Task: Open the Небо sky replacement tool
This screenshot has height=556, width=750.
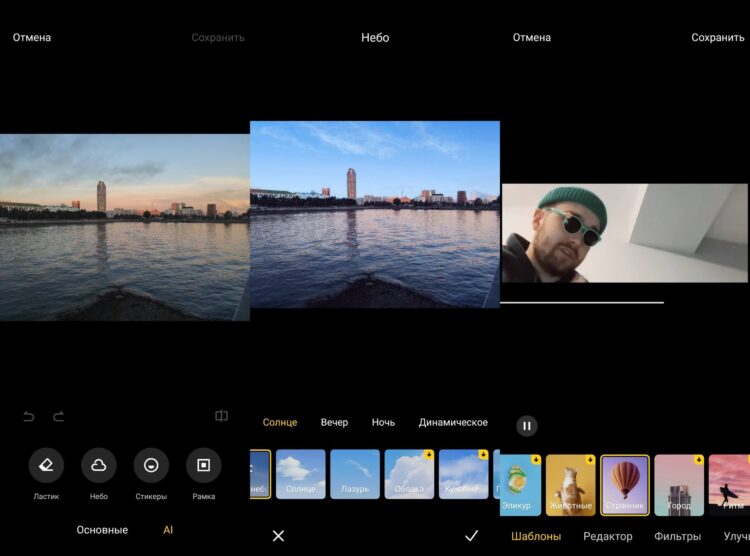Action: [99, 465]
